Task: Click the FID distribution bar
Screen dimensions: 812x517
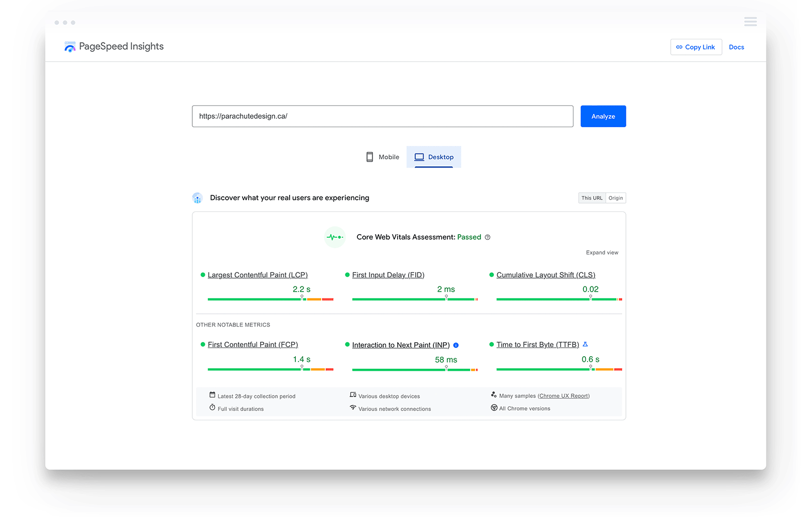Action: (415, 299)
